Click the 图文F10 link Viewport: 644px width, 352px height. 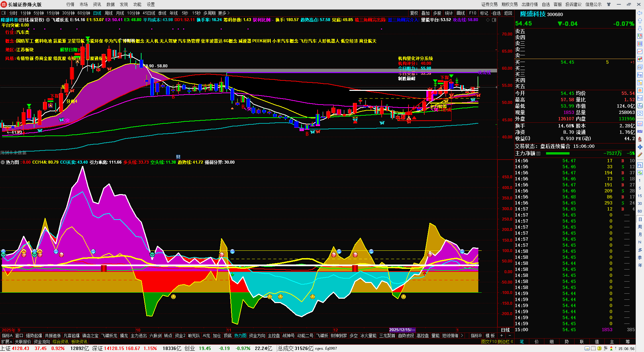point(489,342)
